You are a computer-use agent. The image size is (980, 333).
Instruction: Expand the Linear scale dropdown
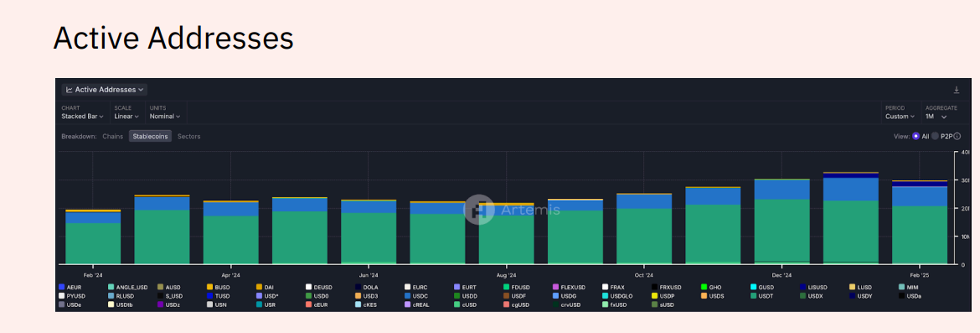tap(126, 117)
